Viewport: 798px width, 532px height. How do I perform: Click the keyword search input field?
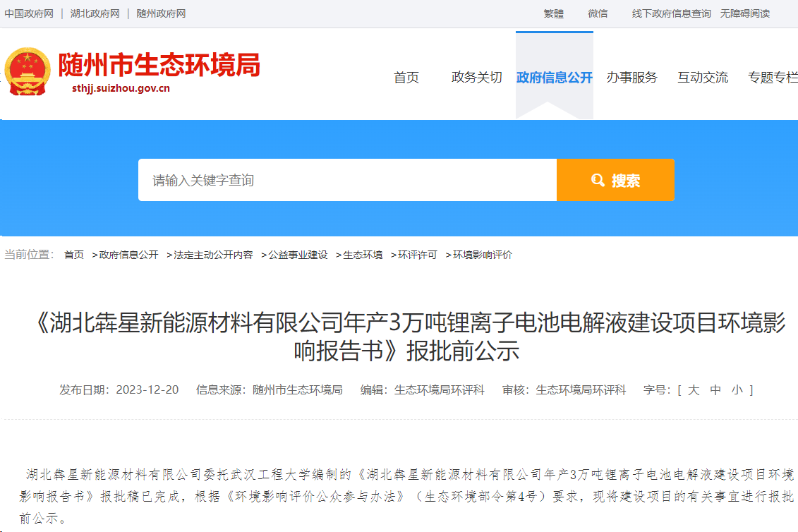[347, 180]
